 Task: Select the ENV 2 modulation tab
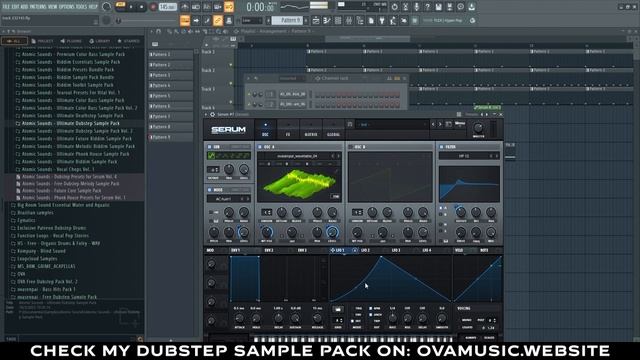(269, 250)
